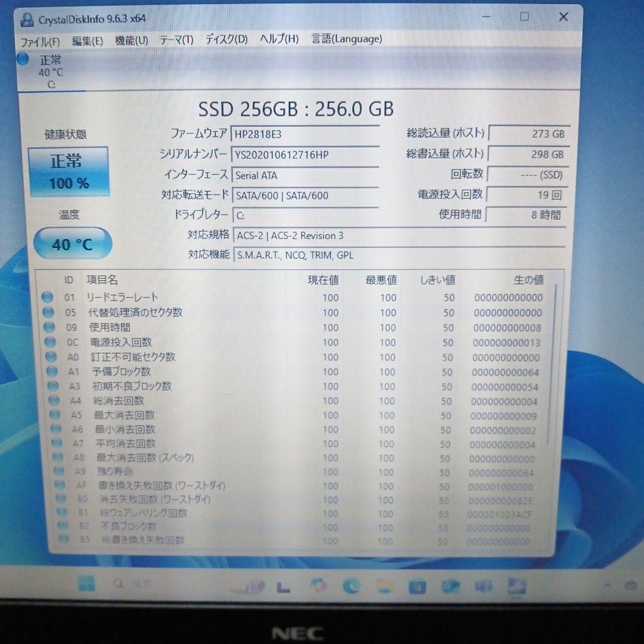Click the Windows Start button

(87, 584)
